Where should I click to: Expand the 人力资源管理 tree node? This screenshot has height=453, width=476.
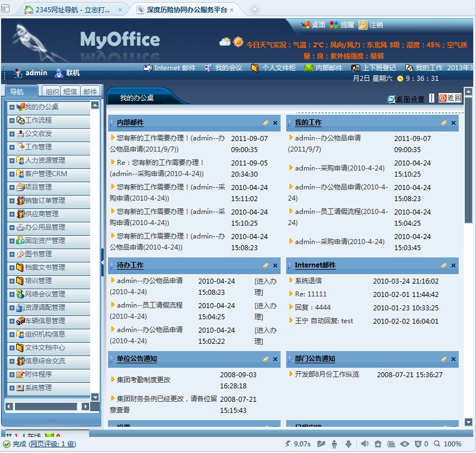12,160
